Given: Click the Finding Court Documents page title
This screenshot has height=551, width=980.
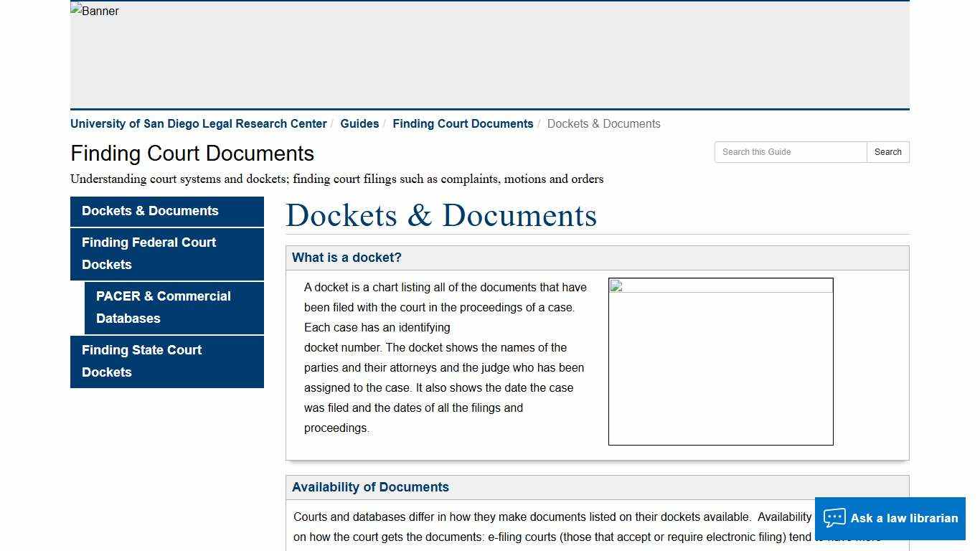Looking at the screenshot, I should (x=192, y=154).
